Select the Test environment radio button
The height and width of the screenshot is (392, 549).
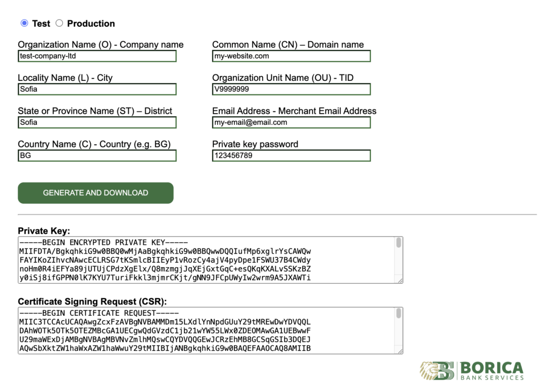(24, 23)
